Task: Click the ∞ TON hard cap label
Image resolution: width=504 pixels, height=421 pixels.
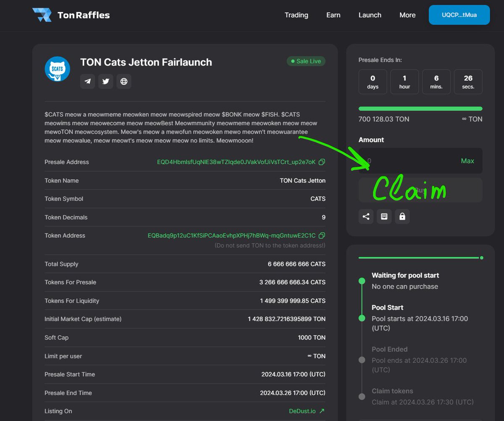Action: [x=472, y=119]
